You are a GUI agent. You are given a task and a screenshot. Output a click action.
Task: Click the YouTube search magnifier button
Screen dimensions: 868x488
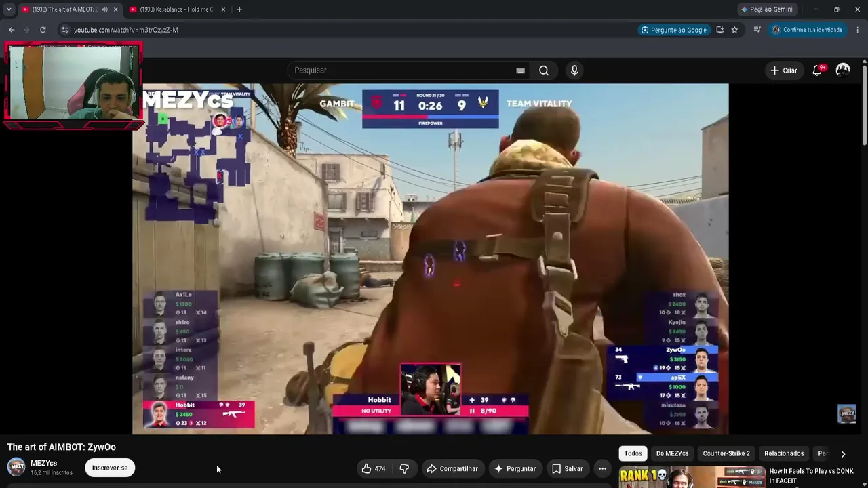pyautogui.click(x=544, y=70)
